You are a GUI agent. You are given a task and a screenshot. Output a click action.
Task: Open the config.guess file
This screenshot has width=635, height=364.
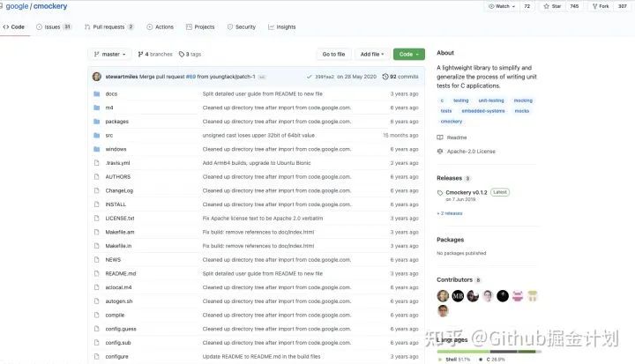click(121, 329)
